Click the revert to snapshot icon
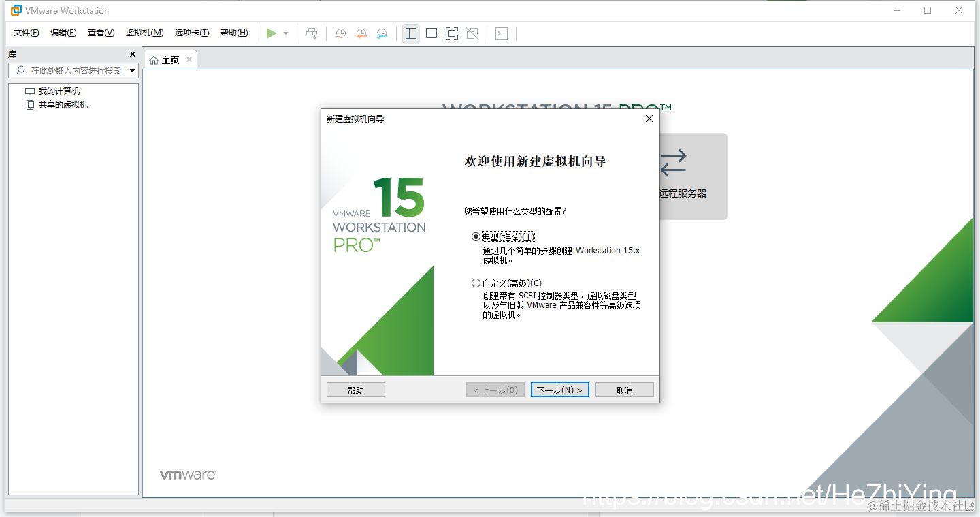Screen dimensions: 980x517 pos(361,33)
